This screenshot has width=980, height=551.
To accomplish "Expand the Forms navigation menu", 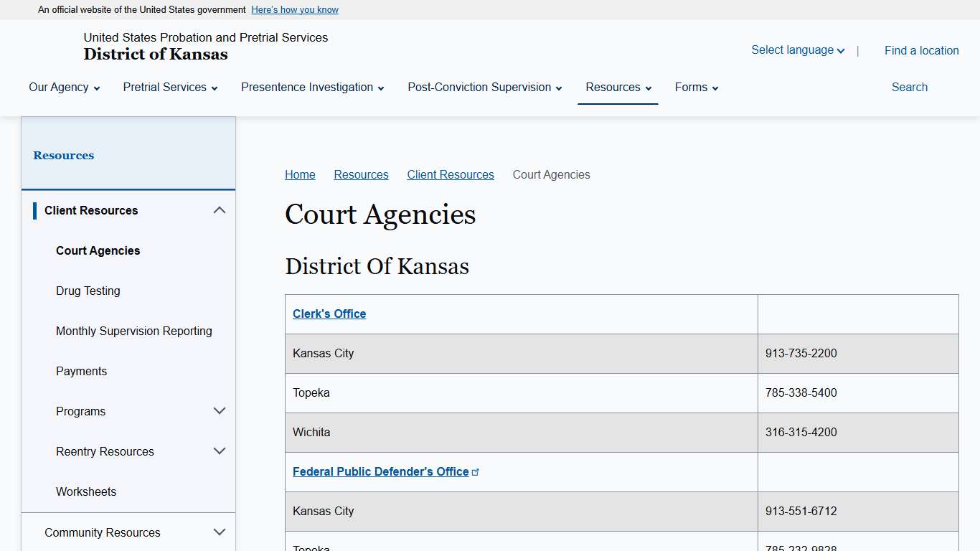I will (695, 87).
